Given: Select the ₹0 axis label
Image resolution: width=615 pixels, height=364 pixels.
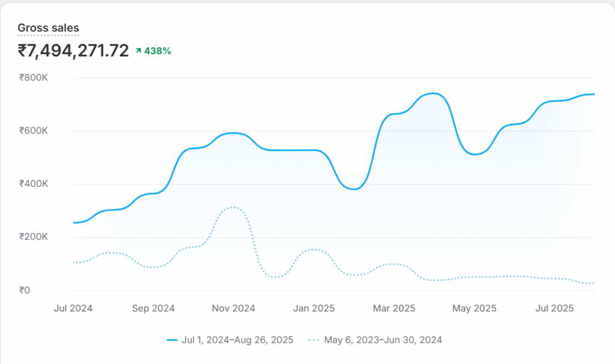Looking at the screenshot, I should point(24,290).
